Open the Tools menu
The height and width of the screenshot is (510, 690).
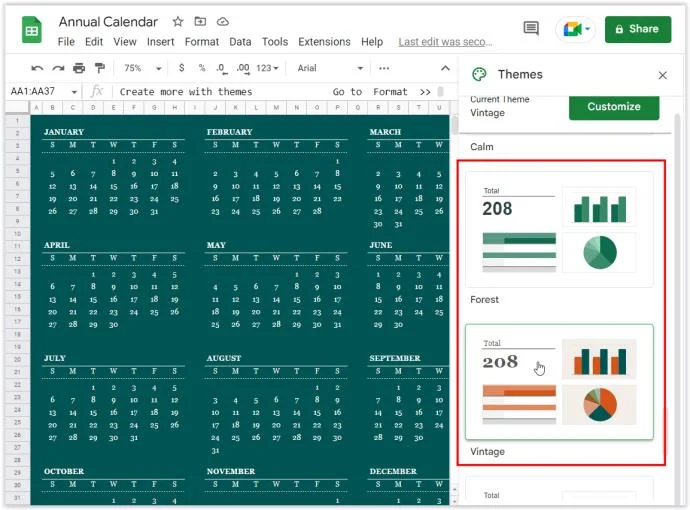(275, 42)
